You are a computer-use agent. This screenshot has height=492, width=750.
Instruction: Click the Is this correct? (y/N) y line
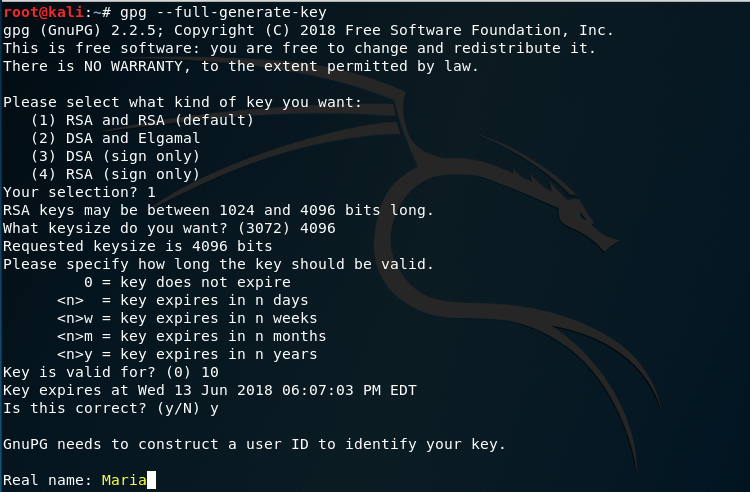tap(111, 408)
